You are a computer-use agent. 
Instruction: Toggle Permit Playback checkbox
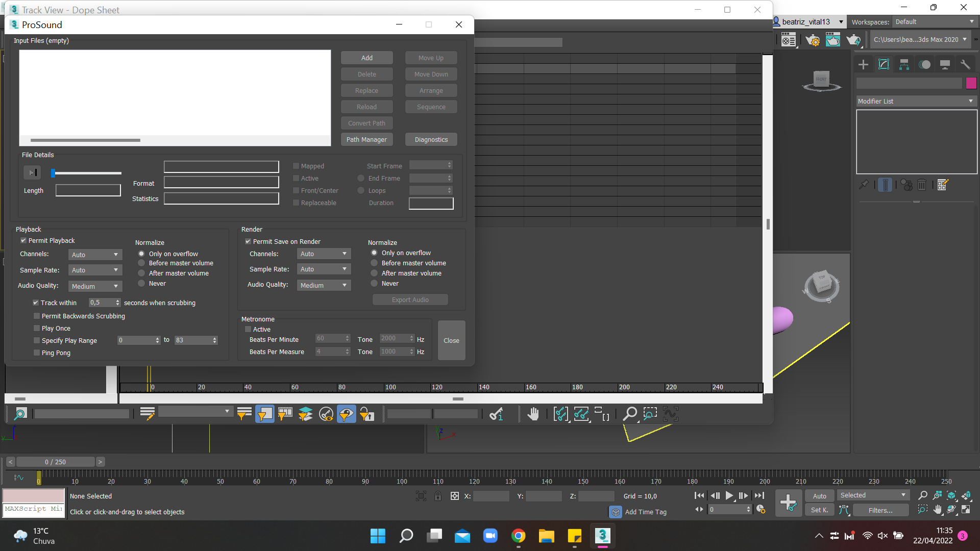point(23,240)
